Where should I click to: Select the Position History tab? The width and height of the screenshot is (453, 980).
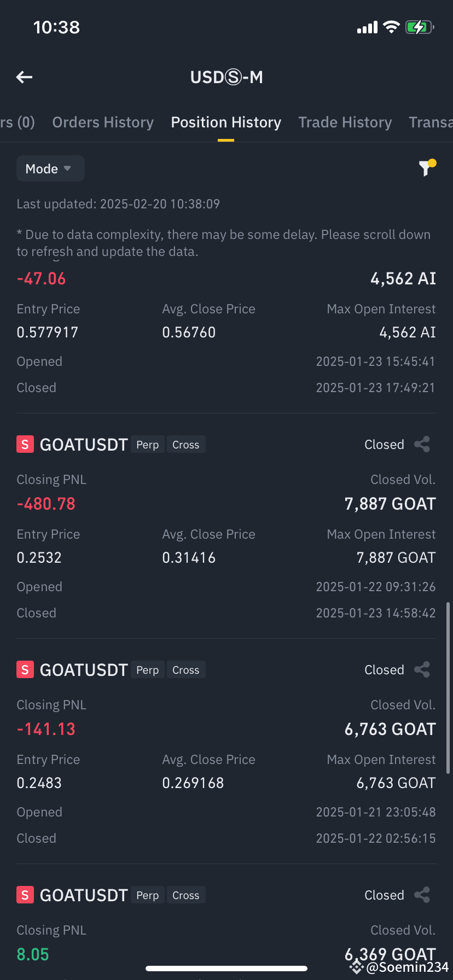[x=226, y=122]
